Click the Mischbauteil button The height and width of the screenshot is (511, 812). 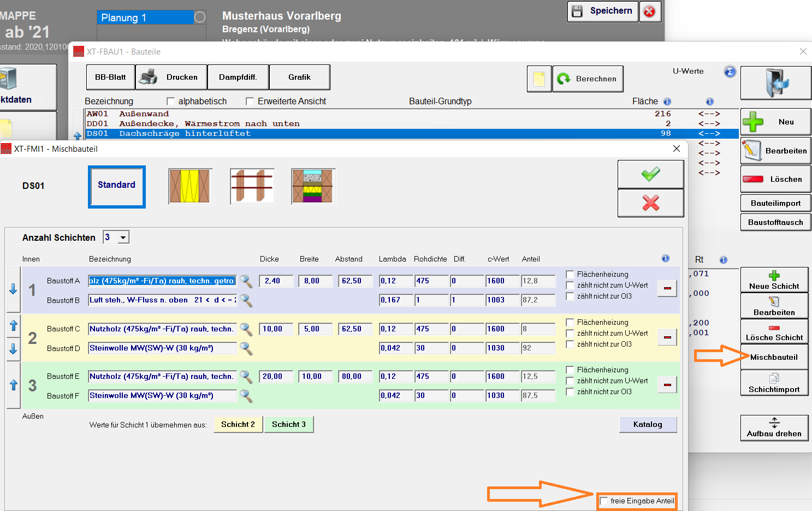(774, 357)
